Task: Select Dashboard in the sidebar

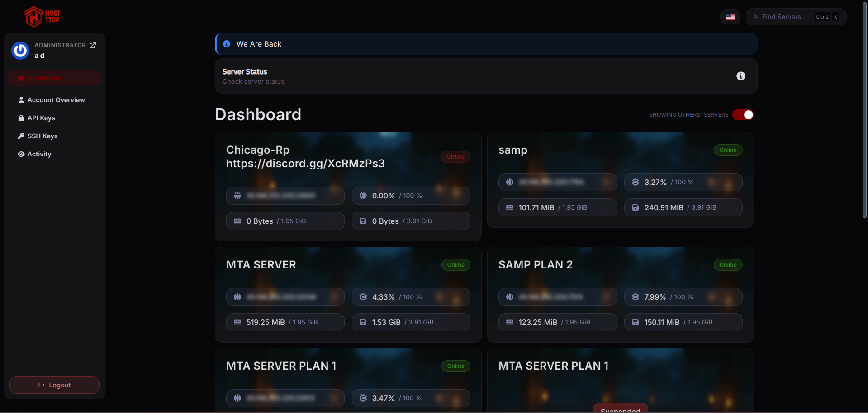Action: click(x=45, y=78)
